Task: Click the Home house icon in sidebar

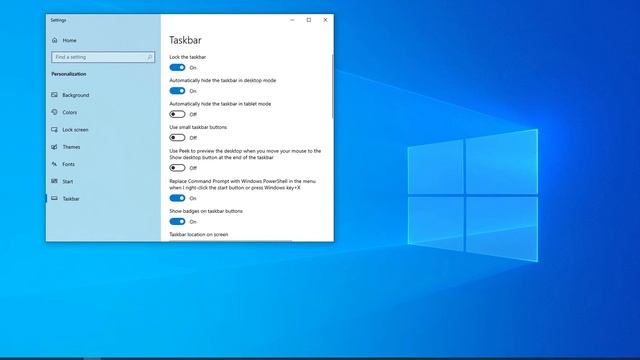Action: coord(55,40)
